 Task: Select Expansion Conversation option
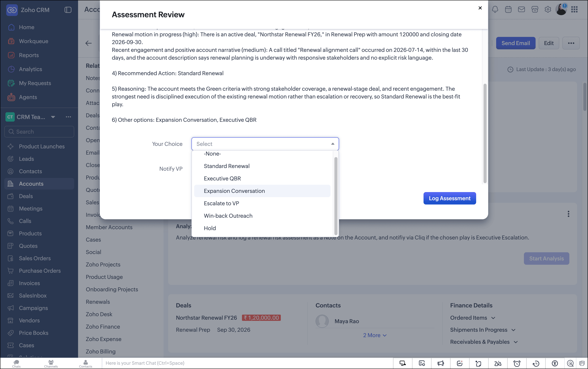pos(262,191)
